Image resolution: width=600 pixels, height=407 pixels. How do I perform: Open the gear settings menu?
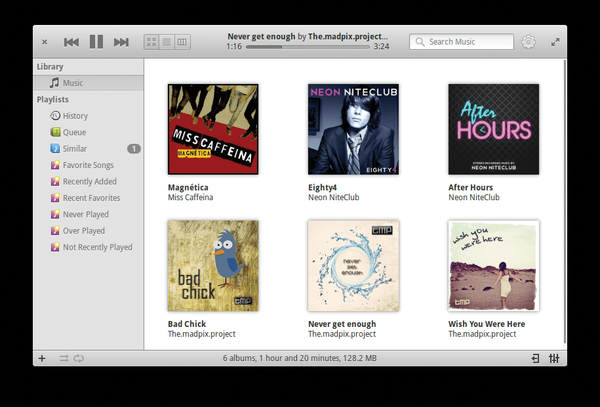tap(528, 42)
